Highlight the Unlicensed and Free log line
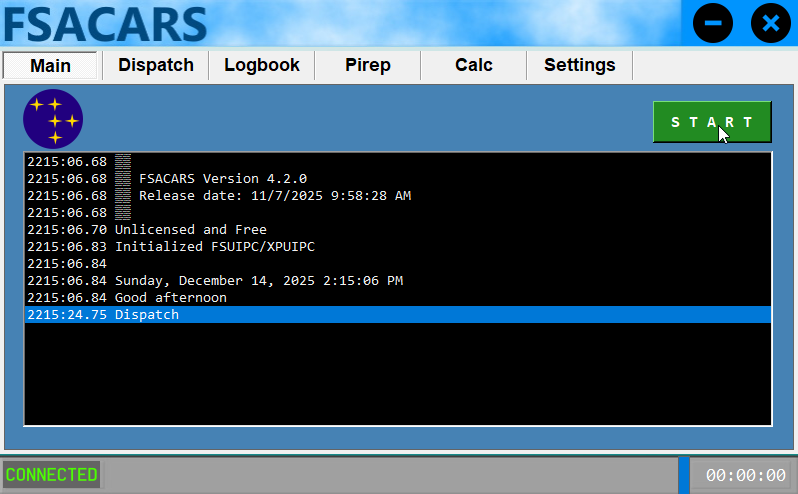This screenshot has height=494, width=798. (190, 230)
